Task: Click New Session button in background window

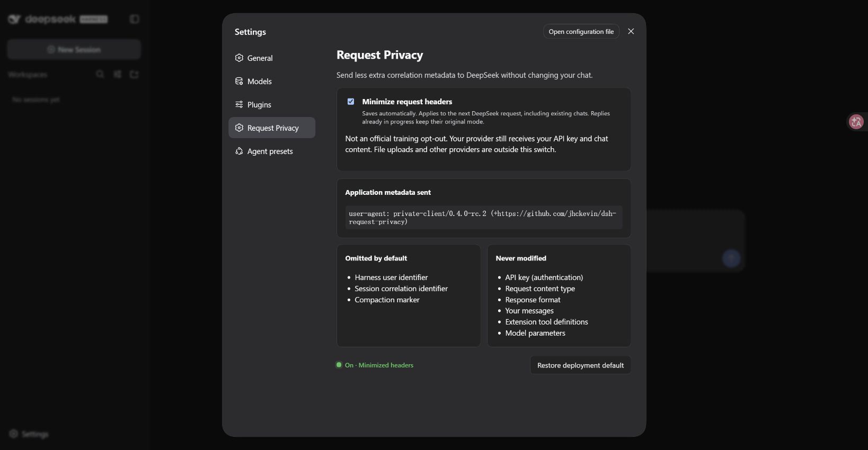Action: pyautogui.click(x=74, y=49)
